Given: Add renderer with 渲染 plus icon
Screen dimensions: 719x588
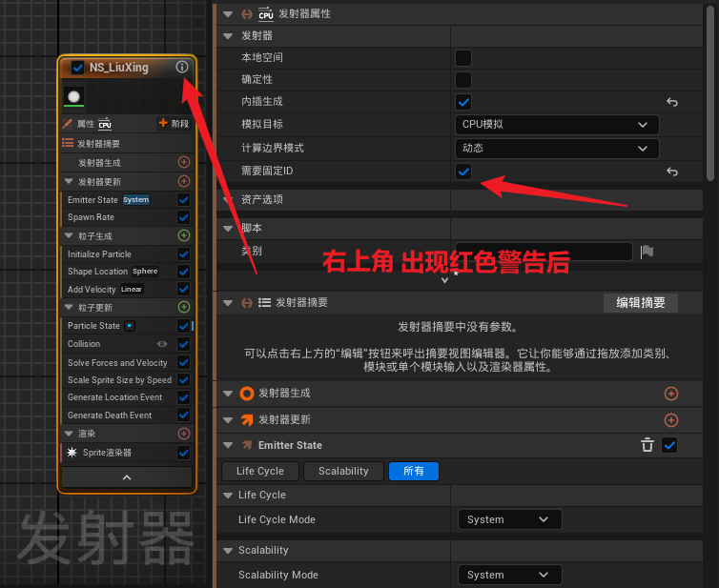Looking at the screenshot, I should [x=184, y=434].
